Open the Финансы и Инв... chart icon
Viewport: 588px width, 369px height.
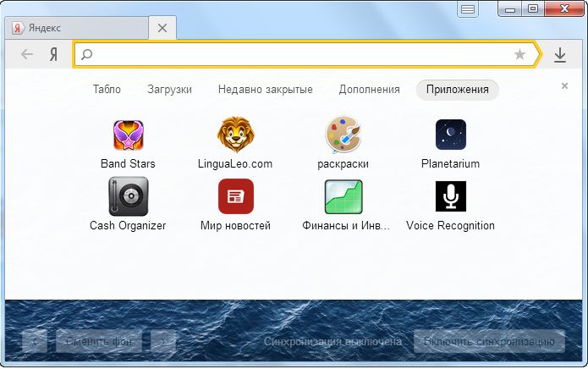coord(343,197)
